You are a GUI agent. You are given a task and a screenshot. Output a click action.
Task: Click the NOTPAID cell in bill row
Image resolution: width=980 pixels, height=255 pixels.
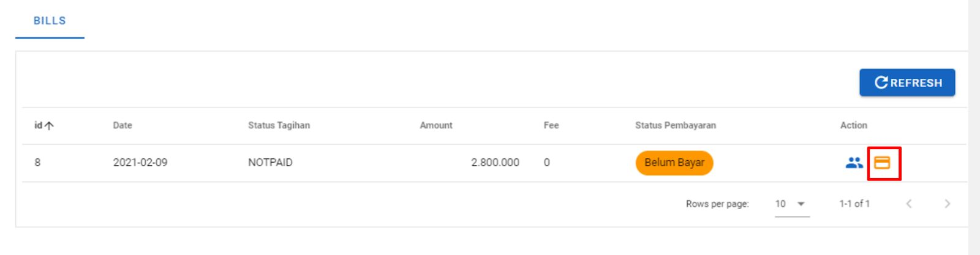coord(270,163)
